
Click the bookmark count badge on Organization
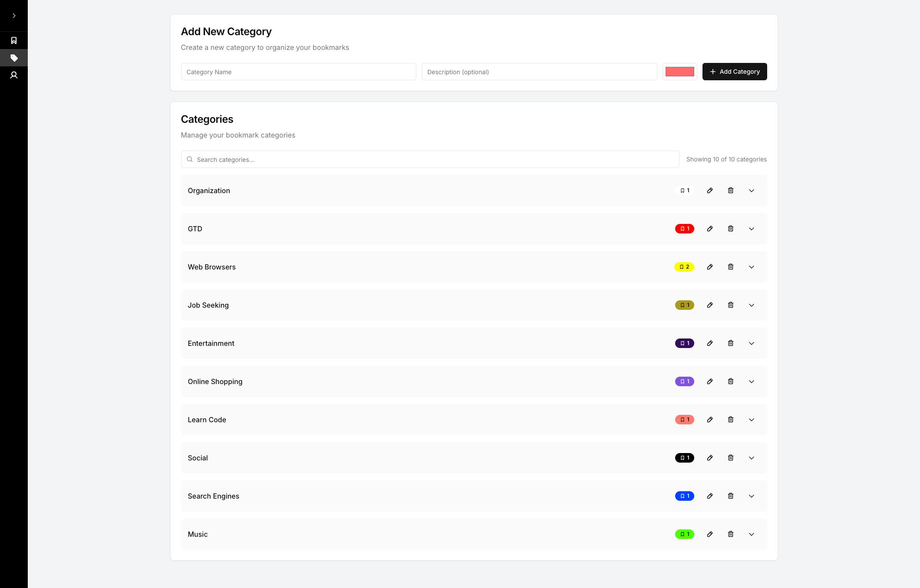pyautogui.click(x=684, y=190)
